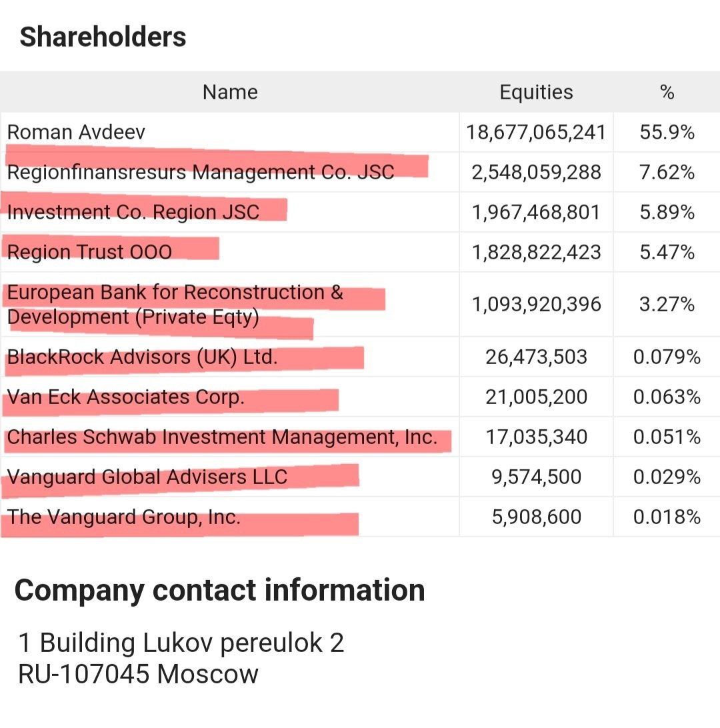Click Van Eck Associates Corp. entry
Screen dimensions: 720x728
(126, 397)
